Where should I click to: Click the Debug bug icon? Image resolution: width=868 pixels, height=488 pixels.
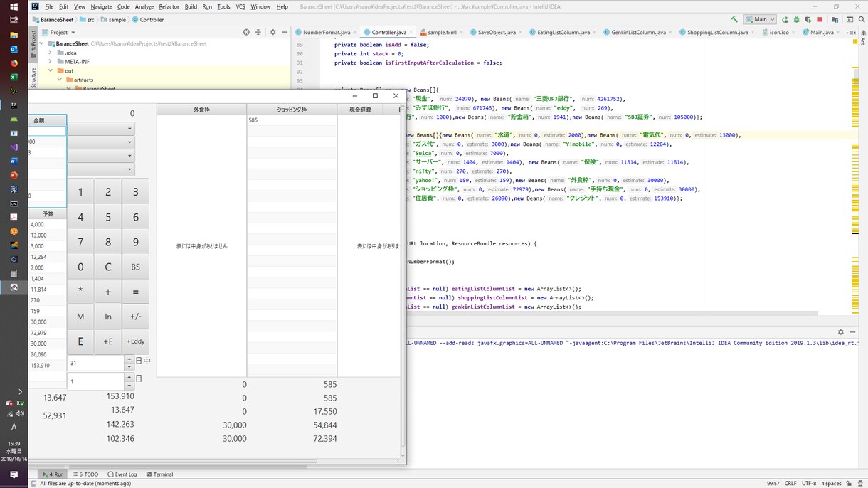coord(797,20)
